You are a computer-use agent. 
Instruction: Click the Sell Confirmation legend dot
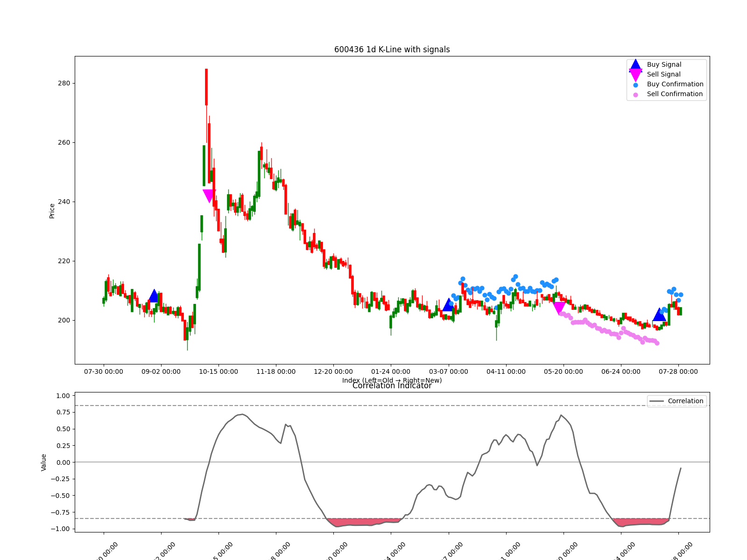(635, 95)
